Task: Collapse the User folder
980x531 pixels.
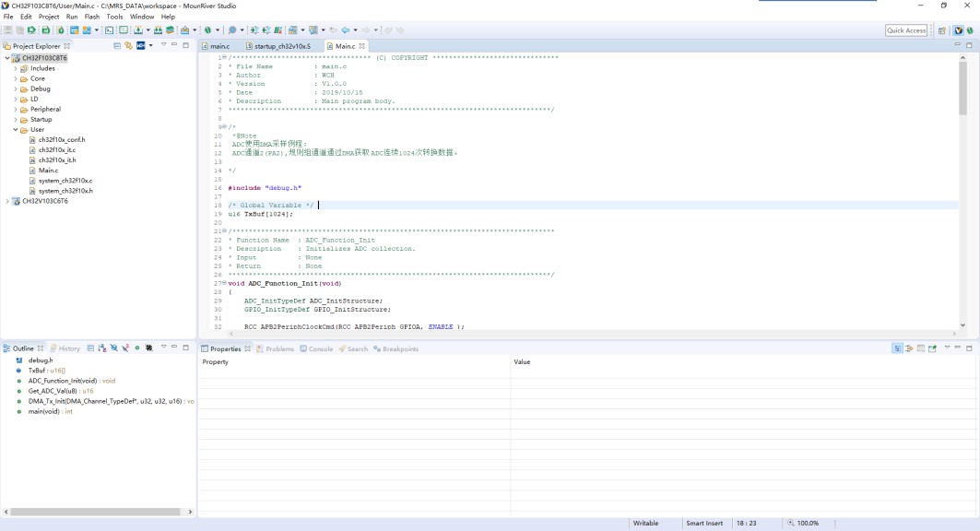Action: point(16,130)
